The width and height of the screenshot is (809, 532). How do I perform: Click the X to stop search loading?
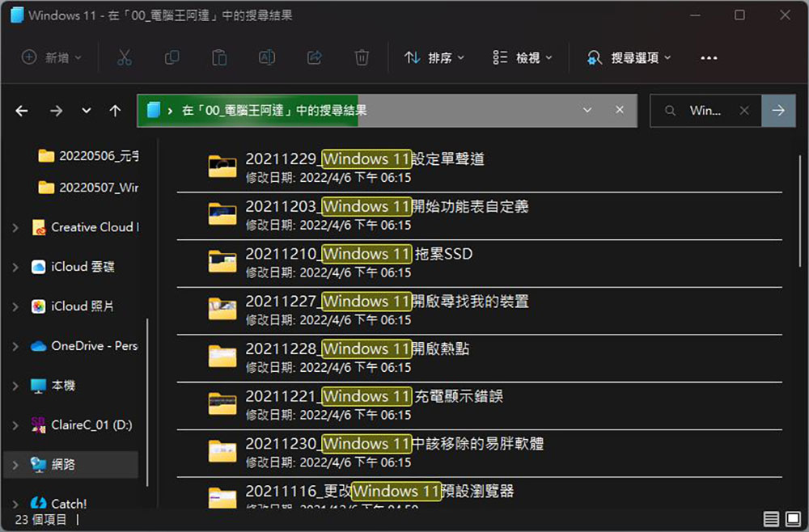(620, 110)
